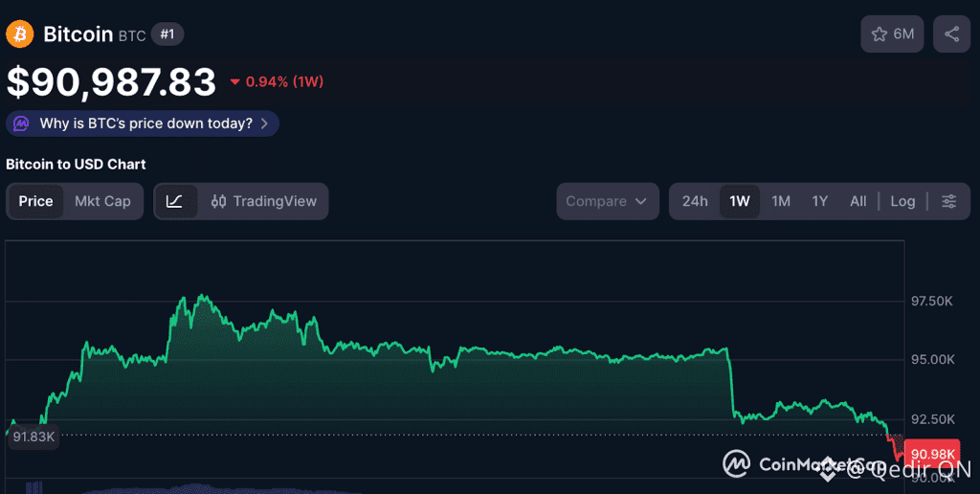Click the share icon button
The height and width of the screenshot is (494, 980).
(x=951, y=34)
